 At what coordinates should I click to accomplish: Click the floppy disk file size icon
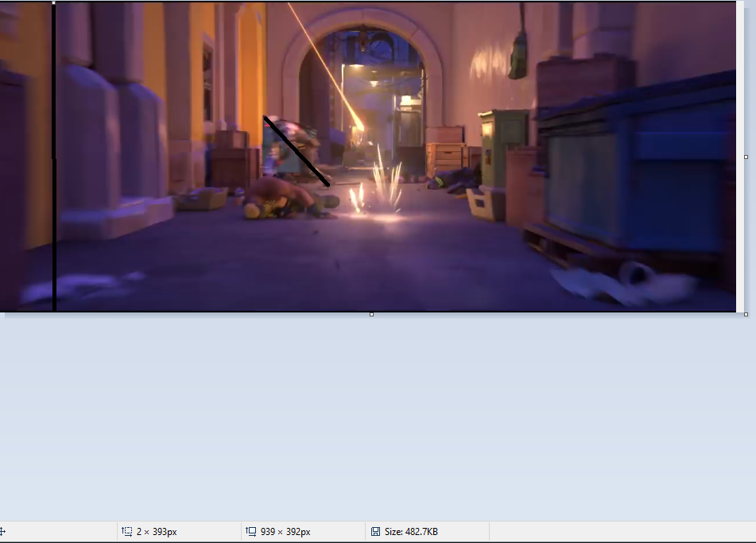click(x=375, y=531)
